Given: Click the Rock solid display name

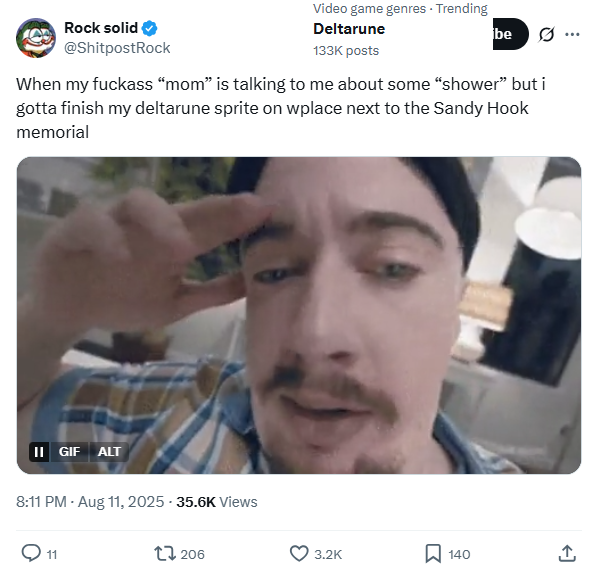Looking at the screenshot, I should [x=101, y=28].
